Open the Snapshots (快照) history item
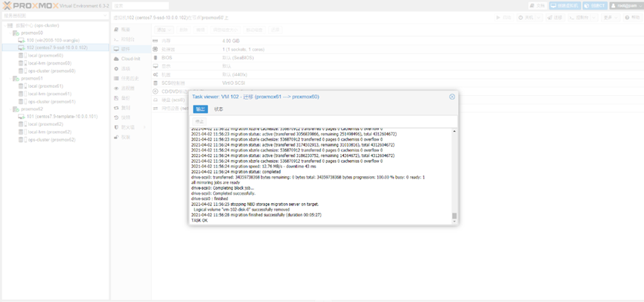 [125, 118]
